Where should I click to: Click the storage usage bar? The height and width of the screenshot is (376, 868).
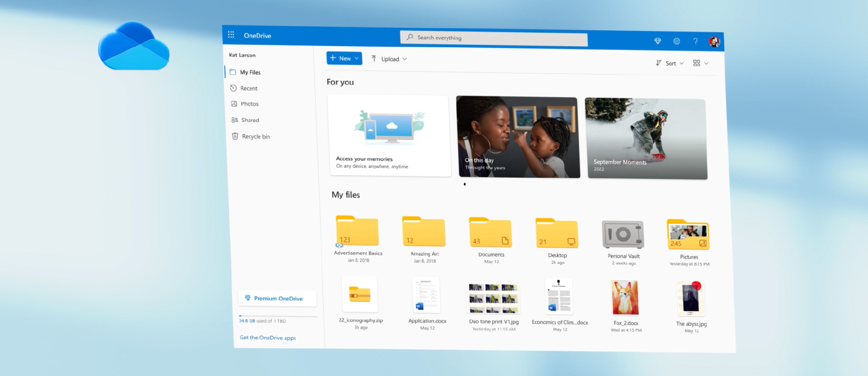(278, 316)
